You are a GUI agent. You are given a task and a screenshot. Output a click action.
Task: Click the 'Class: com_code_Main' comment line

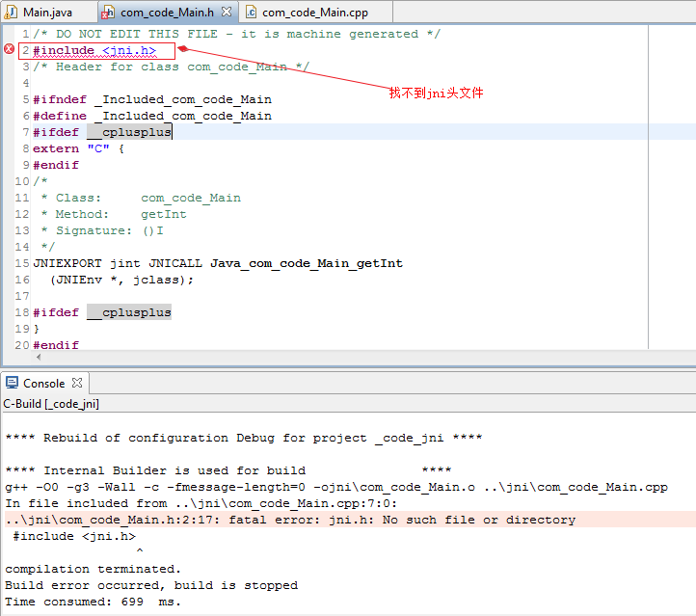tap(141, 198)
